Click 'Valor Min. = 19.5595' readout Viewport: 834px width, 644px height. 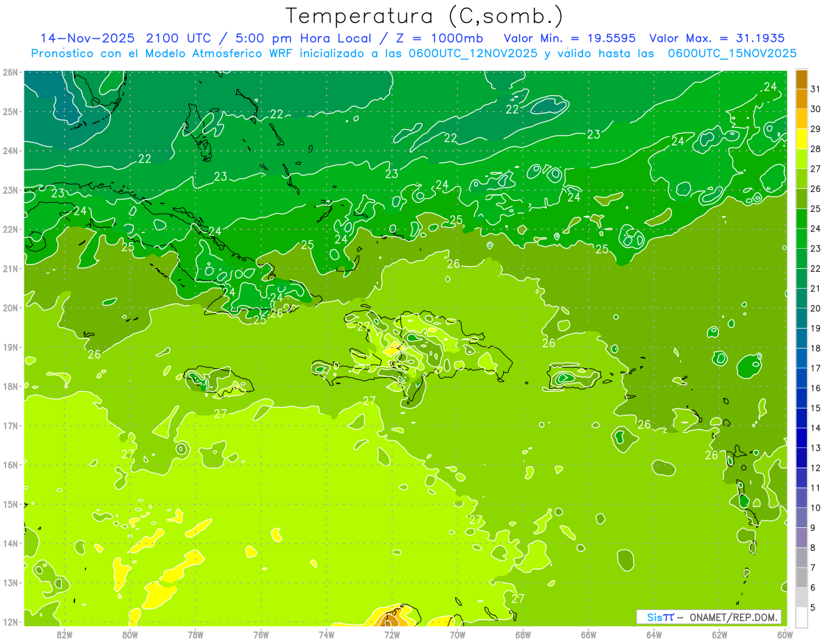[x=570, y=38]
